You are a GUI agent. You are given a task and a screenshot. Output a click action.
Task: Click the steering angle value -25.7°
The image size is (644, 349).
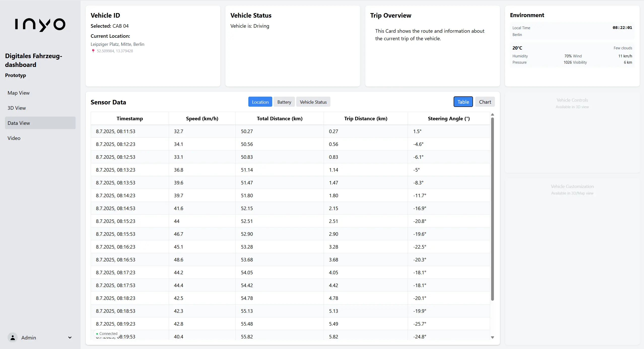click(x=420, y=324)
